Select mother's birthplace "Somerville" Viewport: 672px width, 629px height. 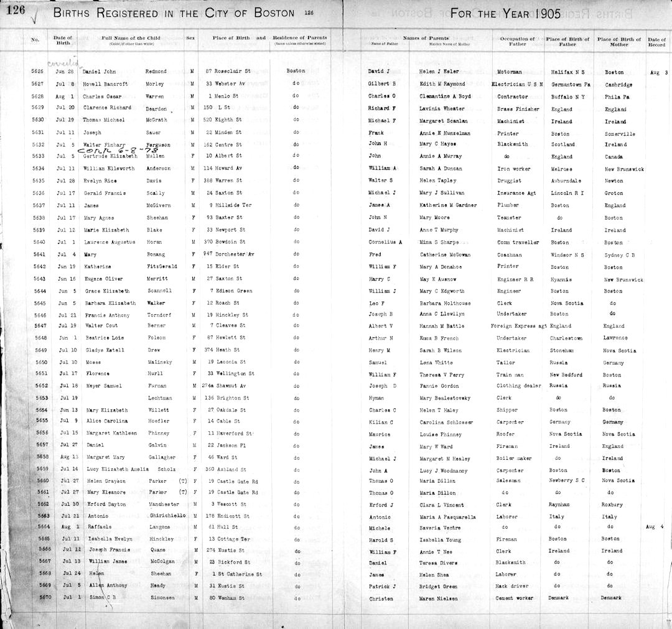pos(620,134)
